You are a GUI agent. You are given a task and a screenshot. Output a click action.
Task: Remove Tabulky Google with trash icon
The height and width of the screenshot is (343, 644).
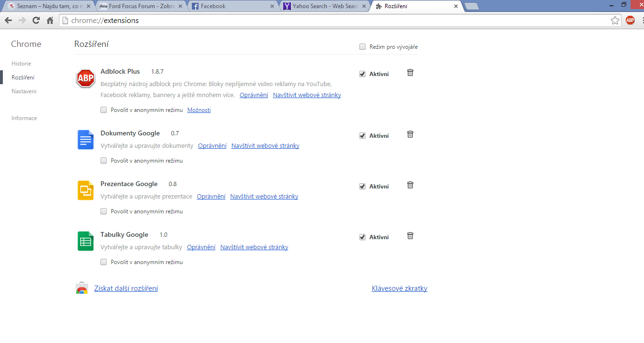(410, 236)
